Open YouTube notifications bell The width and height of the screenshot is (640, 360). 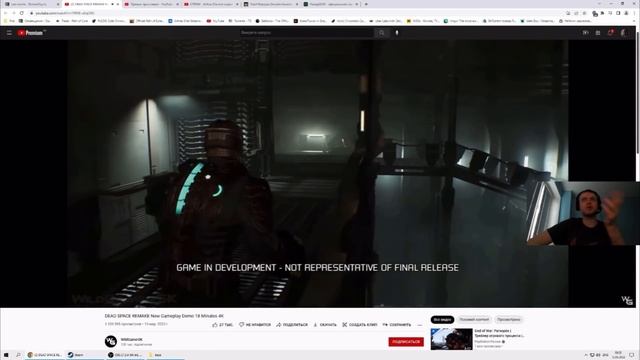[610, 33]
